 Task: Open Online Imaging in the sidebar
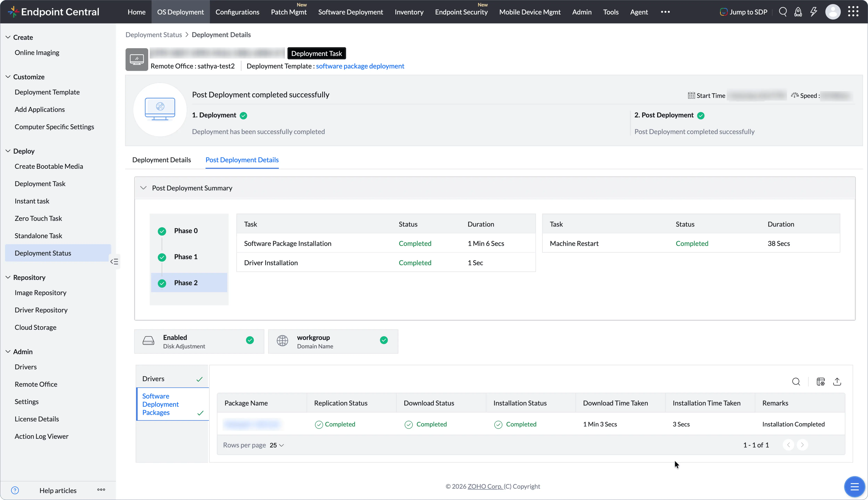[37, 53]
